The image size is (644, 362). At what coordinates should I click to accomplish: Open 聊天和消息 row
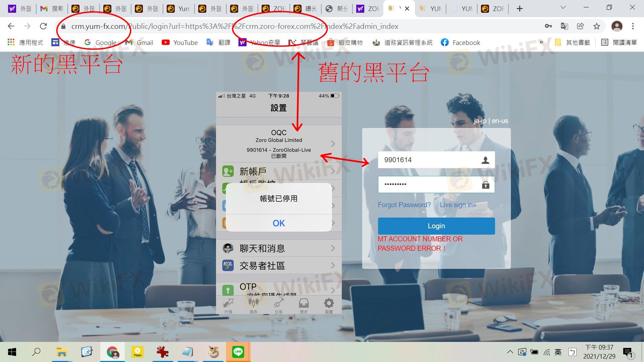279,248
